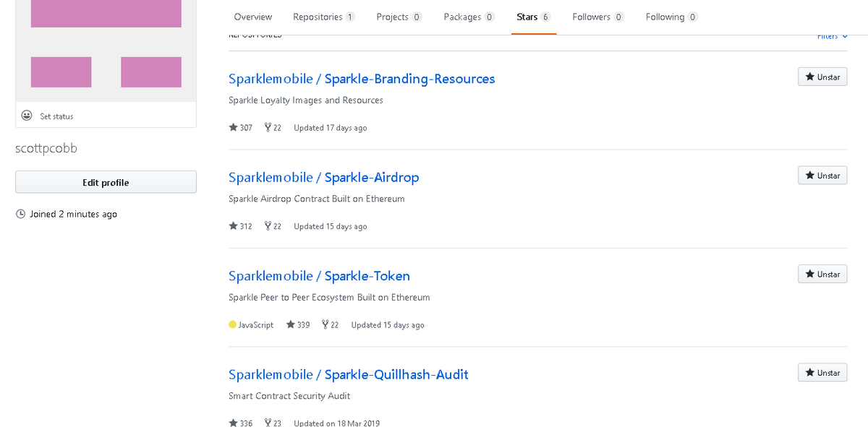The image size is (868, 427).
Task: Open Sparkle-Quillhash-Audit repository link
Action: (x=349, y=375)
